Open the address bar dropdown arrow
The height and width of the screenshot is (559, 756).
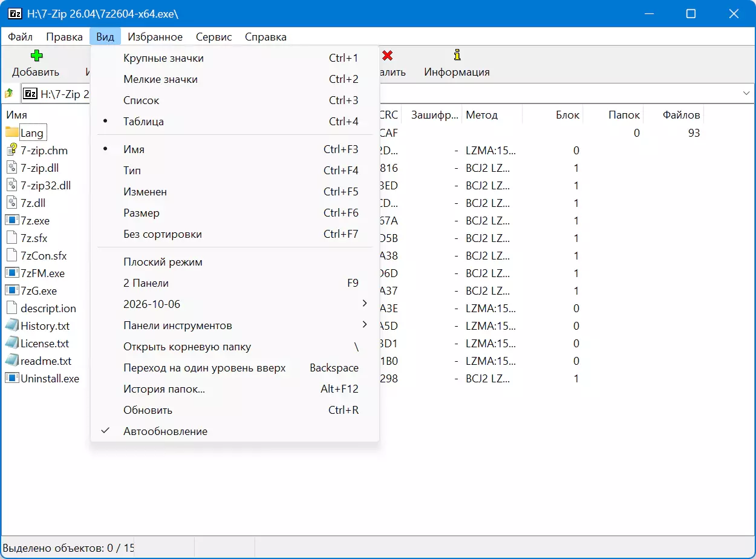[746, 94]
